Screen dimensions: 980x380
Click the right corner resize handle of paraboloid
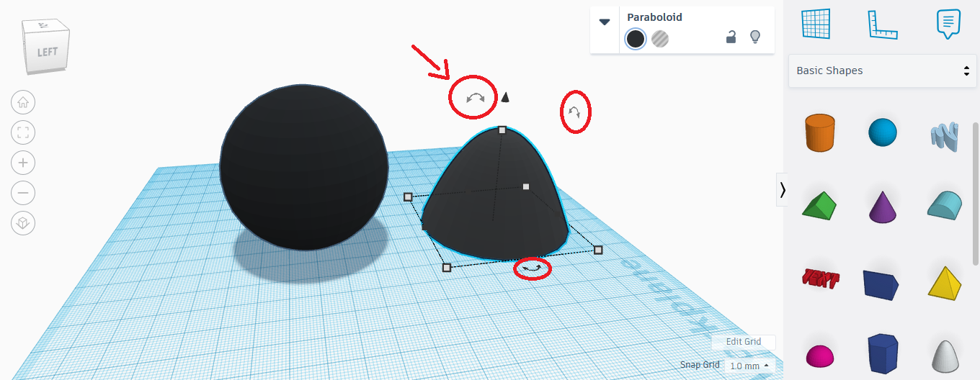tap(598, 250)
